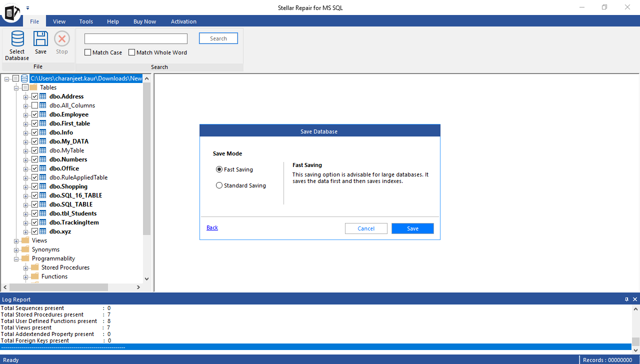Check the dbo.All_Columns checkbox
The width and height of the screenshot is (640, 364).
tap(34, 105)
